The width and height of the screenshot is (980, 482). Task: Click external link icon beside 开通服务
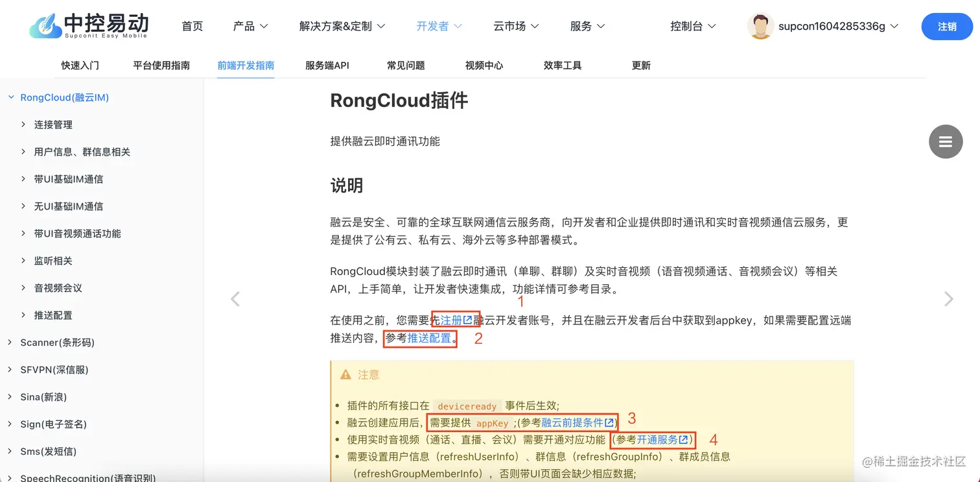683,440
